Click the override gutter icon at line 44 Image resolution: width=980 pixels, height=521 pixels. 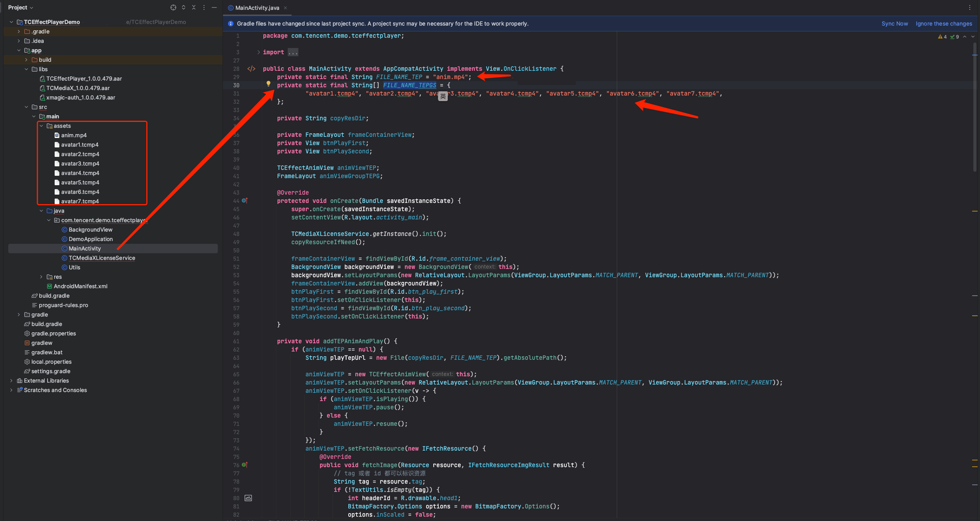tap(245, 201)
